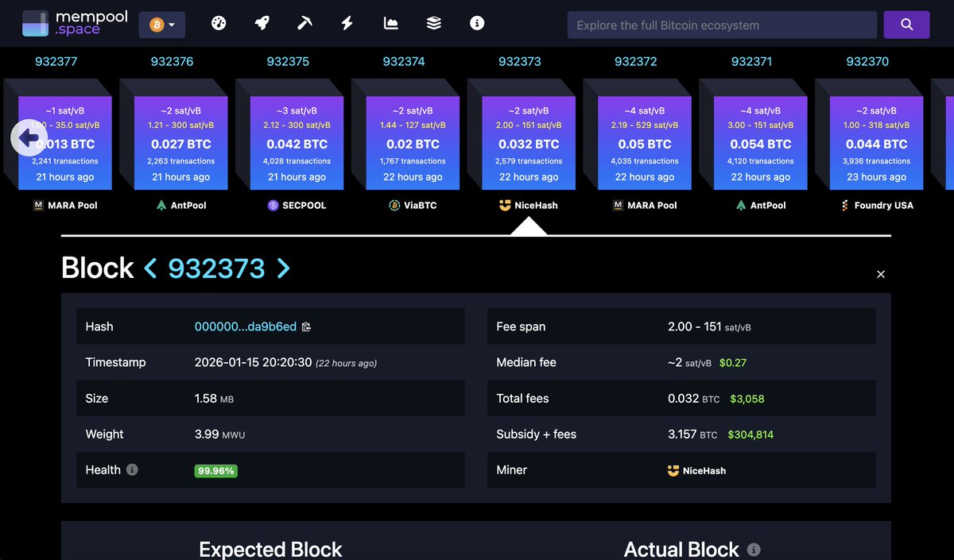The image size is (954, 560).
Task: Open block height 932371 link
Action: [x=752, y=61]
